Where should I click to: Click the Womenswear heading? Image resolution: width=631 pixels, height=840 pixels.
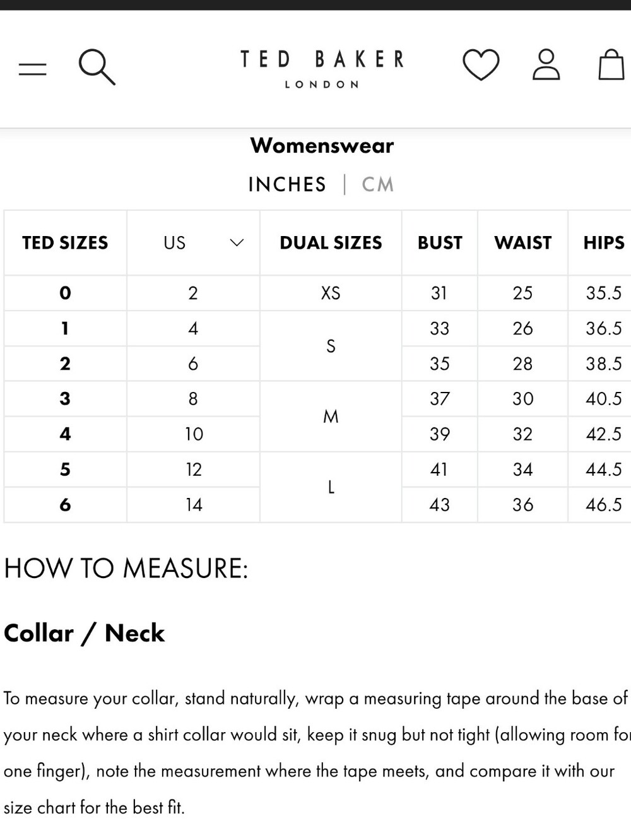tap(322, 146)
